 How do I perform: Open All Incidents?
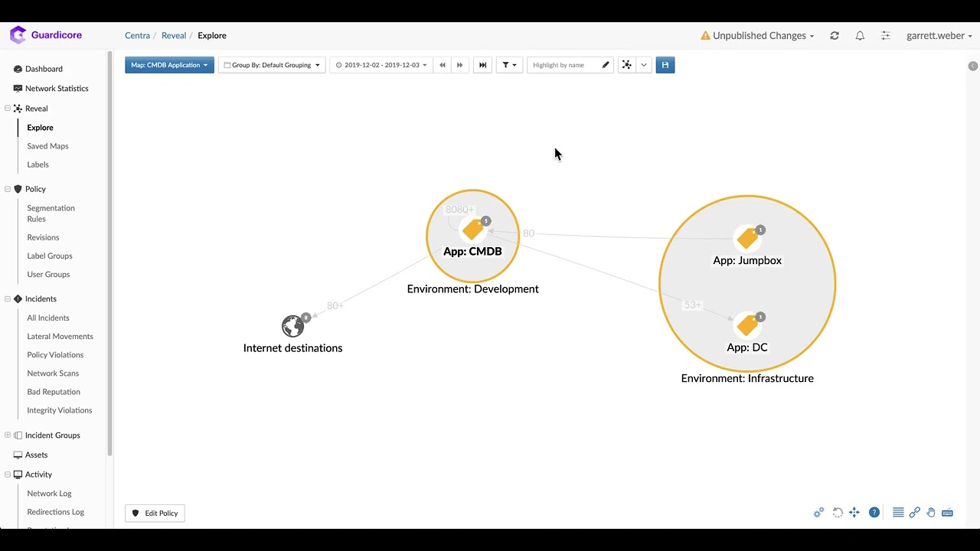pos(48,318)
